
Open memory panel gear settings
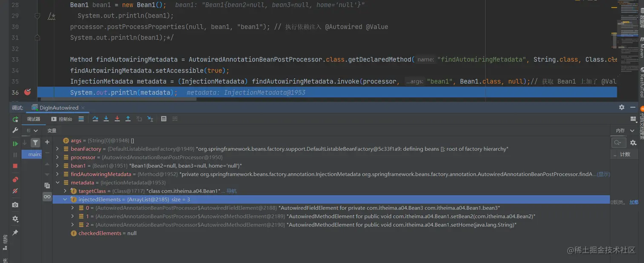(x=633, y=143)
